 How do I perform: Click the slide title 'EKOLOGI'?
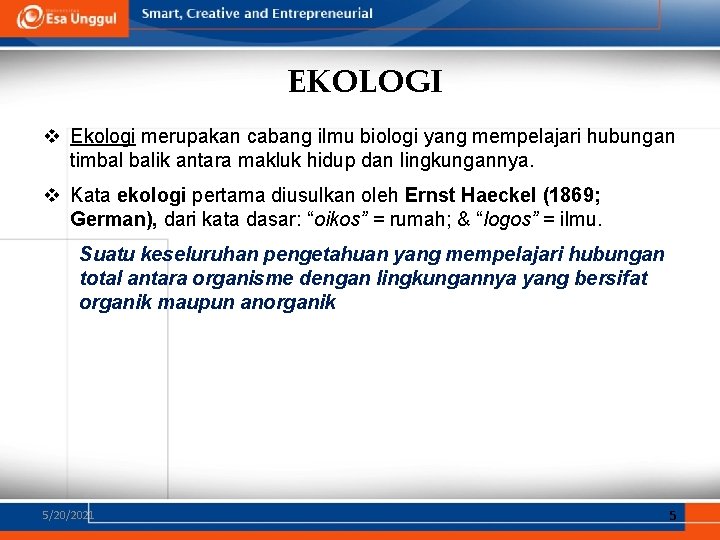[x=365, y=82]
